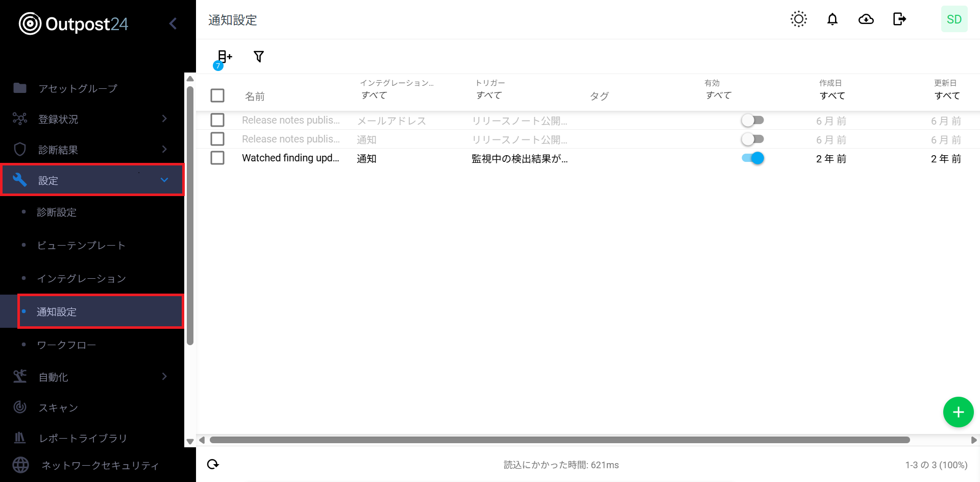
Task: Click the refresh icon in the footer
Action: pyautogui.click(x=213, y=464)
